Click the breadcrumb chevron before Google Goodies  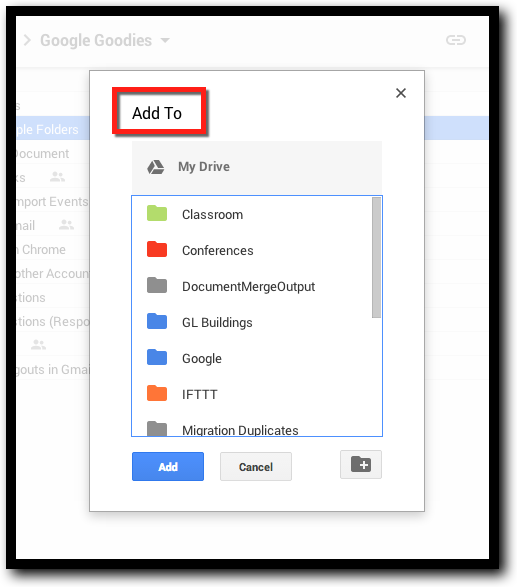click(x=27, y=40)
